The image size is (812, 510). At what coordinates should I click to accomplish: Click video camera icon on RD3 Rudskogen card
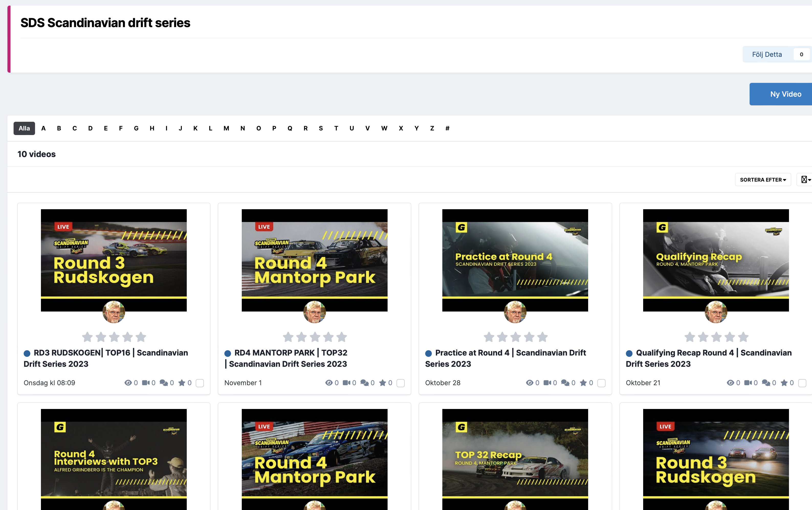coord(146,383)
